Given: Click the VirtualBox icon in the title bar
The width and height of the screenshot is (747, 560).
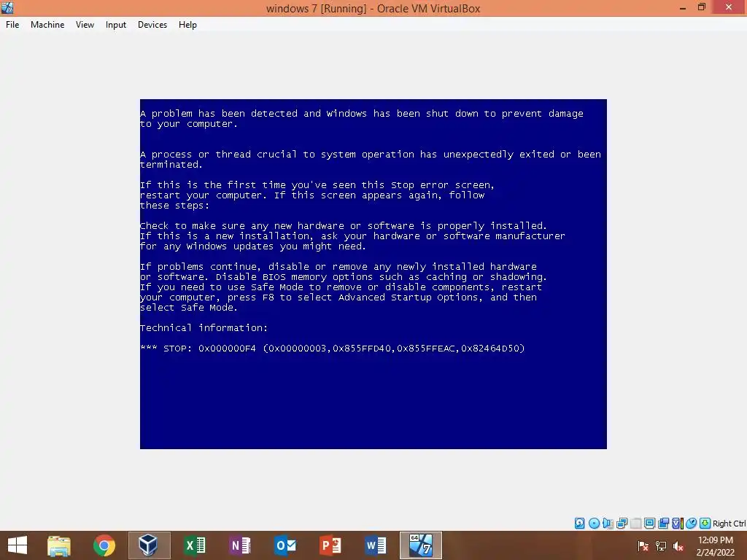Looking at the screenshot, I should click(7, 7).
